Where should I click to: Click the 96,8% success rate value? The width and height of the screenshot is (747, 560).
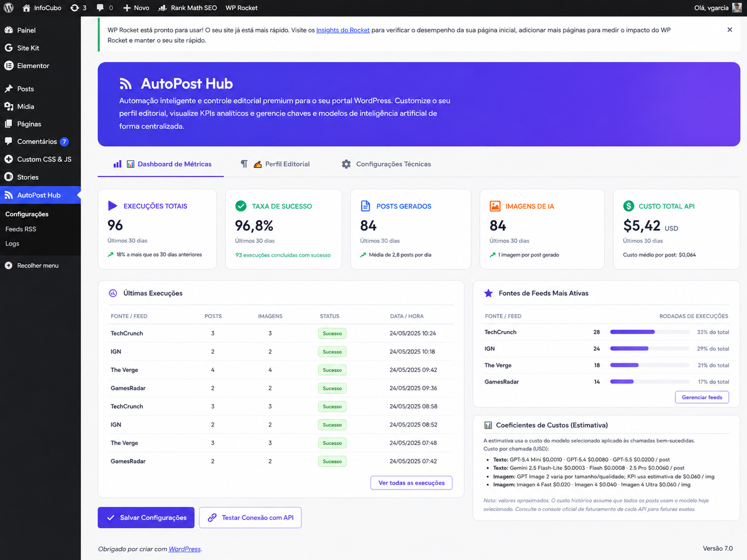click(x=254, y=225)
